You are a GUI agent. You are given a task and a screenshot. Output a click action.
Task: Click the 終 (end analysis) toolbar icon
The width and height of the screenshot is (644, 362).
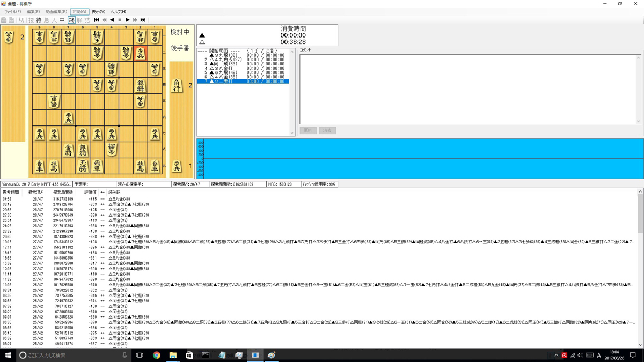click(x=71, y=20)
